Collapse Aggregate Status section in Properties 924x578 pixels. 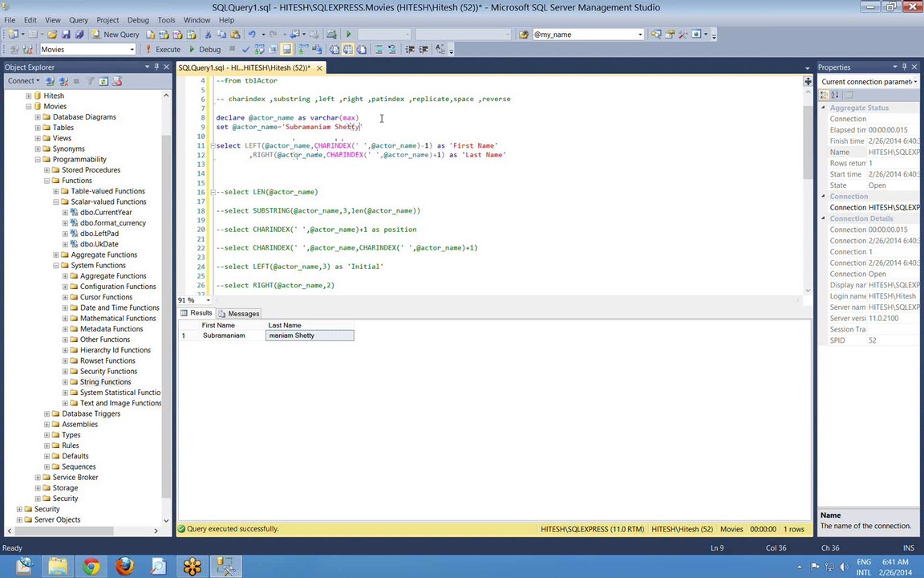824,108
